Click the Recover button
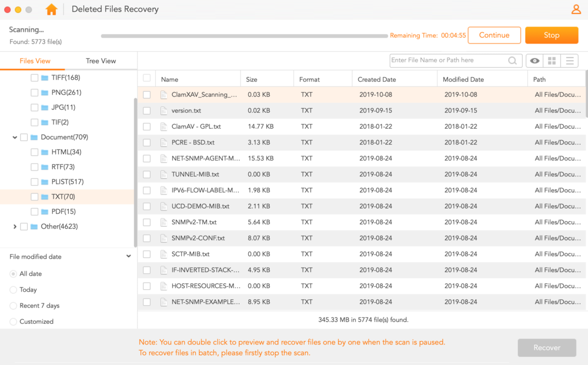 coord(547,348)
